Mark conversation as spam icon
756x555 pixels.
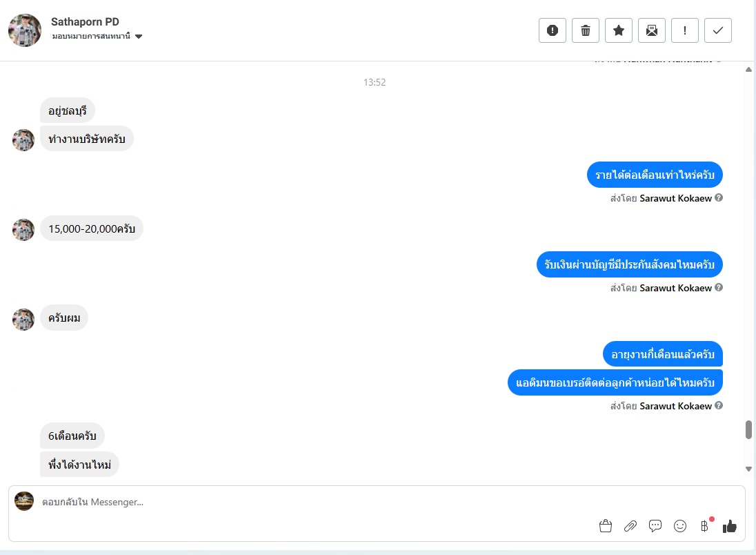[x=552, y=30]
